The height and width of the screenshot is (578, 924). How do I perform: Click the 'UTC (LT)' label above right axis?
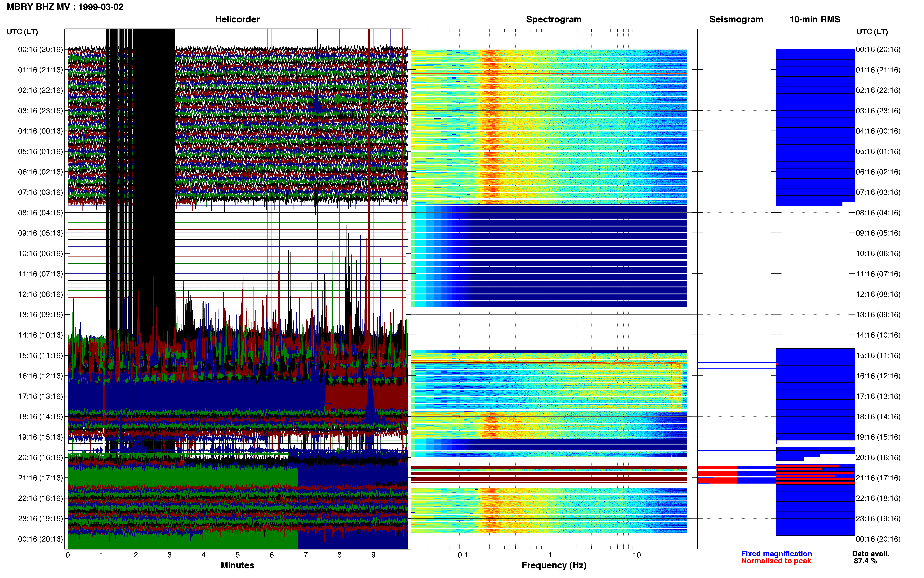872,32
